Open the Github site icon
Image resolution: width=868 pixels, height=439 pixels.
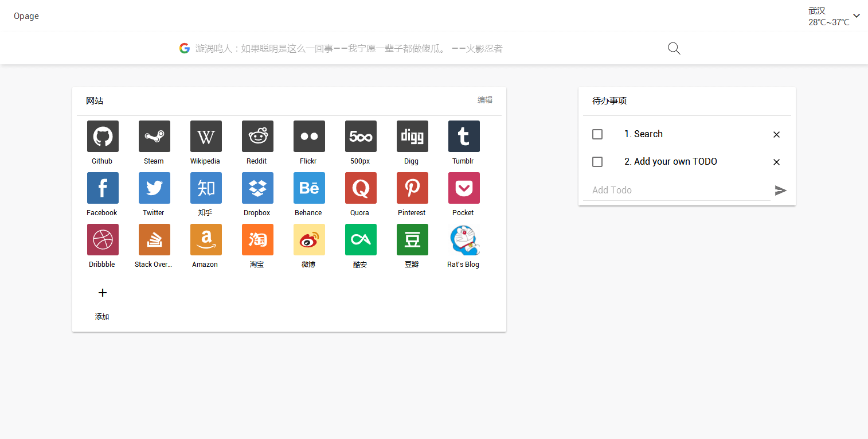[x=103, y=136]
